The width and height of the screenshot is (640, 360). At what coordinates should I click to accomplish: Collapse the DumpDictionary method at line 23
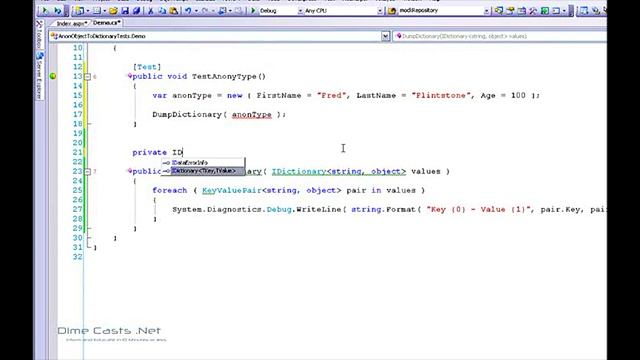pos(87,171)
